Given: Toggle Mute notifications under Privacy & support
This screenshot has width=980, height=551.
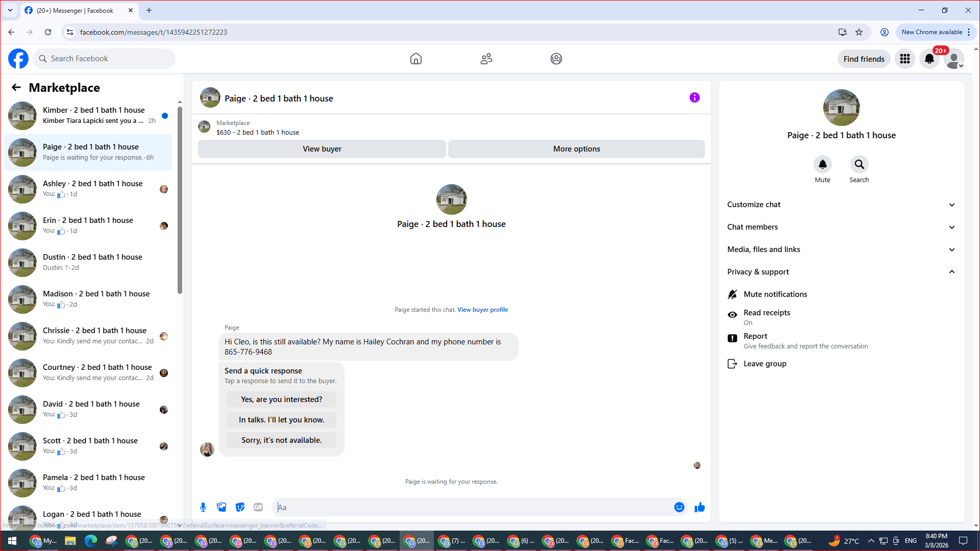Looking at the screenshot, I should click(775, 294).
